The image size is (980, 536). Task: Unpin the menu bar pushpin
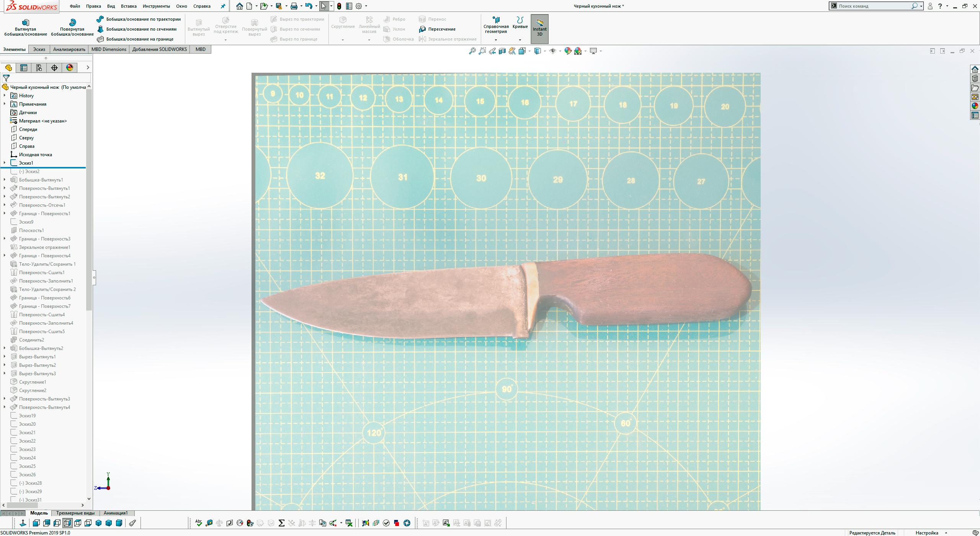click(223, 6)
